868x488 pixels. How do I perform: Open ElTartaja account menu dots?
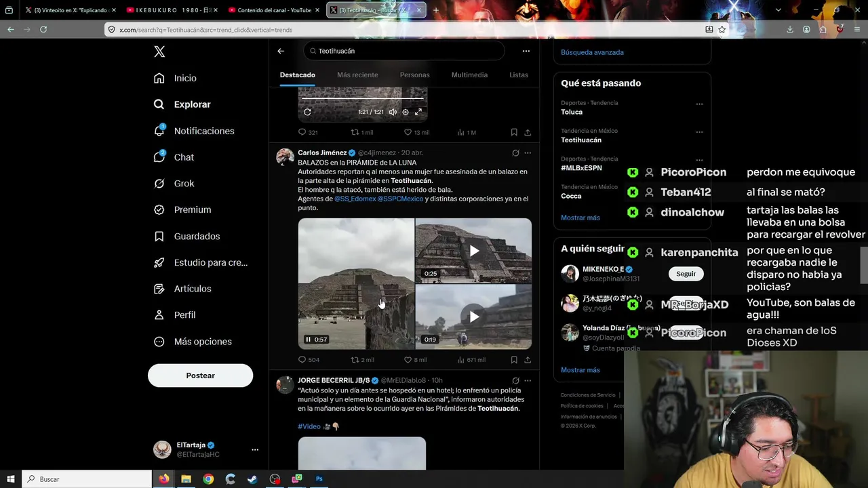point(255,449)
